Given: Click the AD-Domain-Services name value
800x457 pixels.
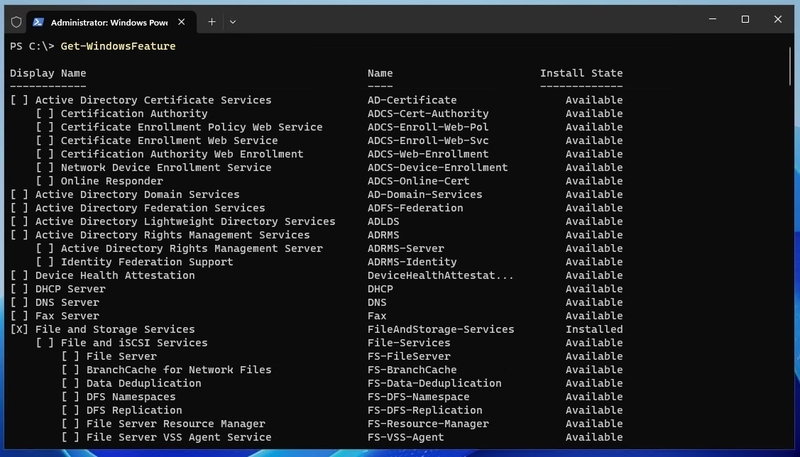Looking at the screenshot, I should pos(425,195).
